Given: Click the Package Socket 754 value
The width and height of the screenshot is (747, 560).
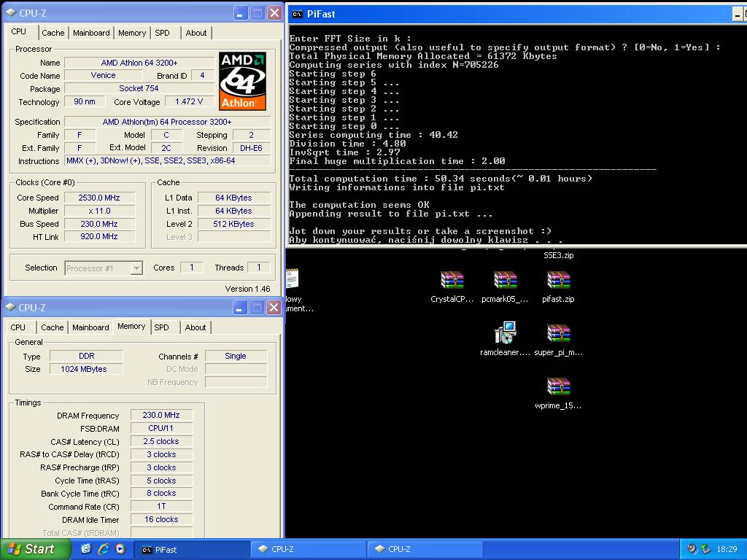Looking at the screenshot, I should point(139,88).
